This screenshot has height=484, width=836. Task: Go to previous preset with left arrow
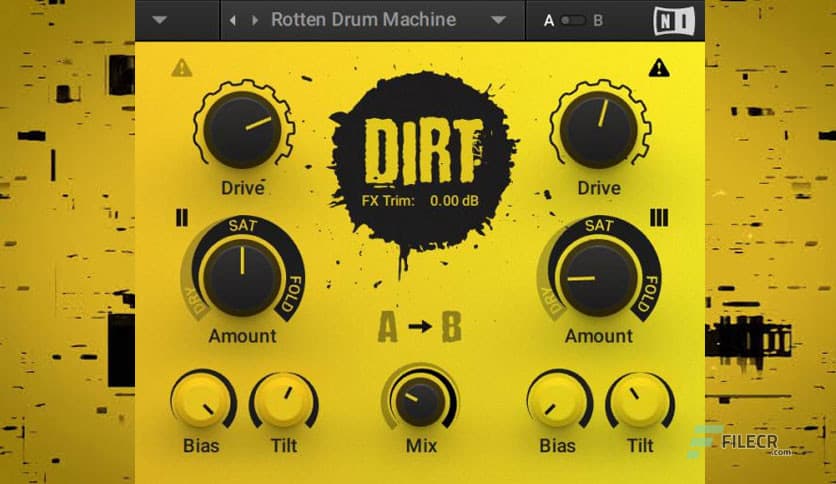232,20
